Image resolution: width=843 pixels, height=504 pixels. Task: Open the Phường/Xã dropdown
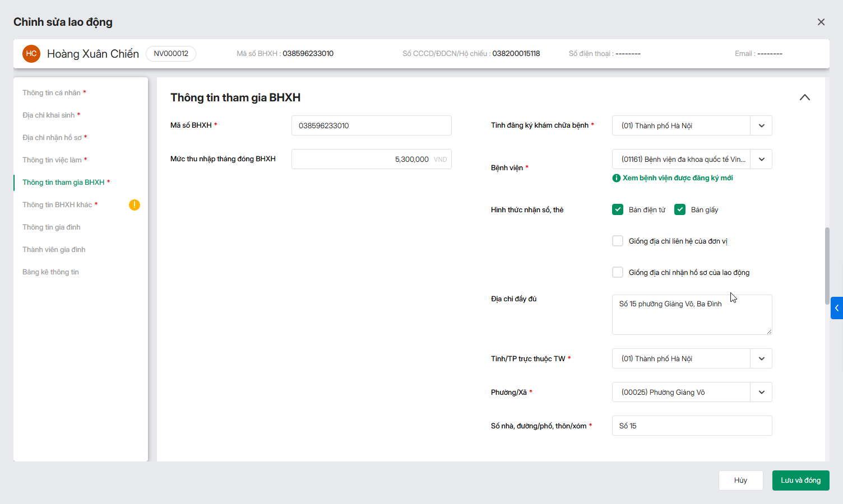point(761,392)
